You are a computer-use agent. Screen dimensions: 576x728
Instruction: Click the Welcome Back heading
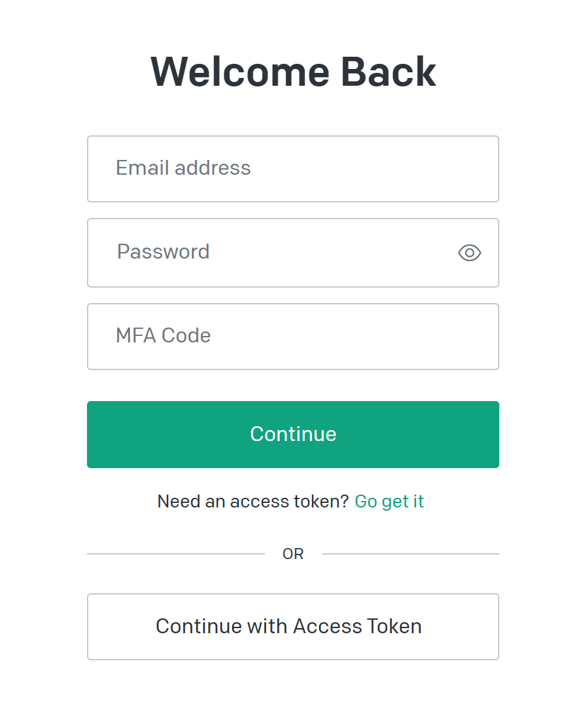click(x=293, y=72)
